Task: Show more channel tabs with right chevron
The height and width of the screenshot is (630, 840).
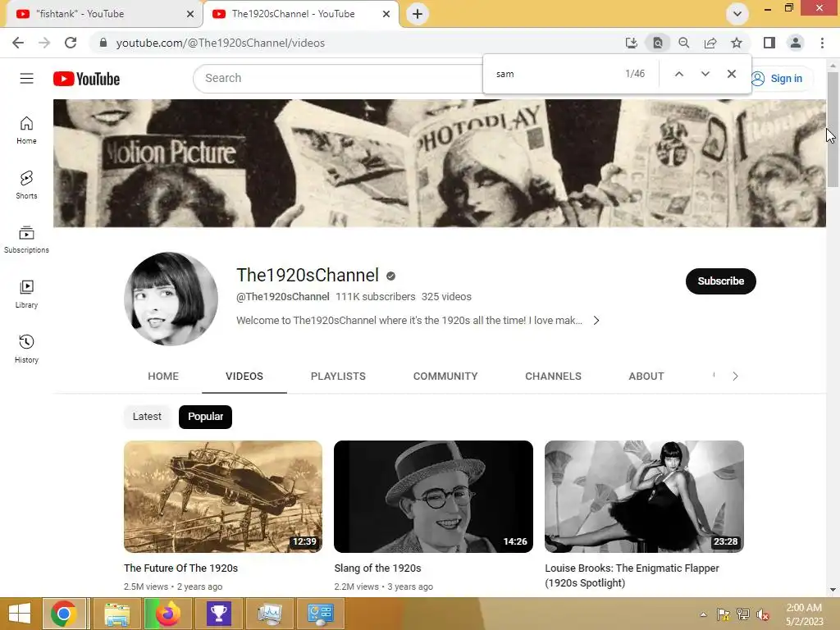Action: pos(735,376)
